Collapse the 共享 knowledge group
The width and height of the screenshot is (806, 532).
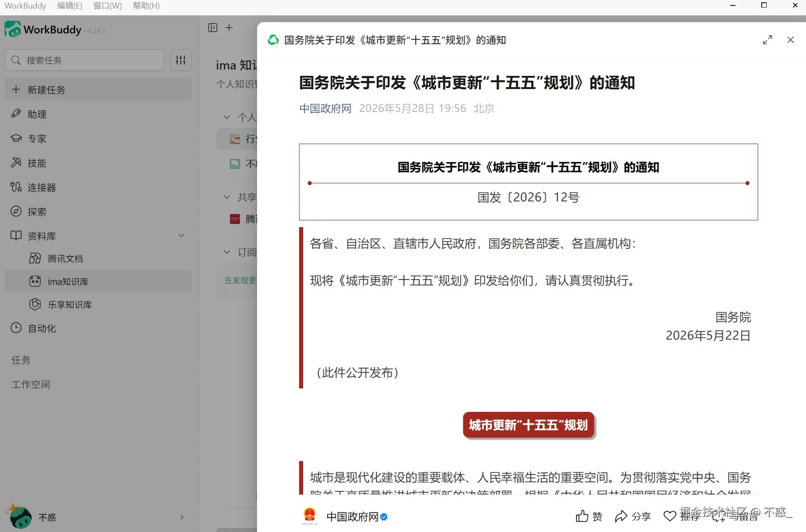227,197
